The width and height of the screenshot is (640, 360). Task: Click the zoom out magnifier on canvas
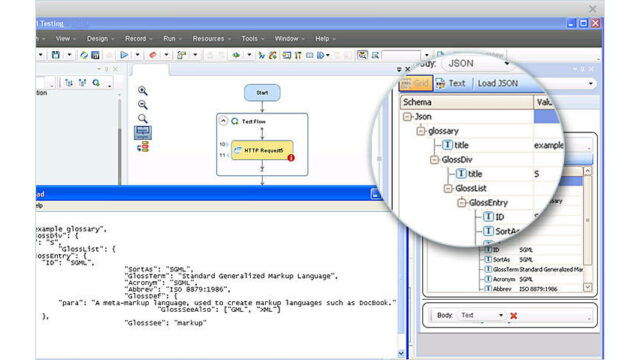pyautogui.click(x=142, y=104)
